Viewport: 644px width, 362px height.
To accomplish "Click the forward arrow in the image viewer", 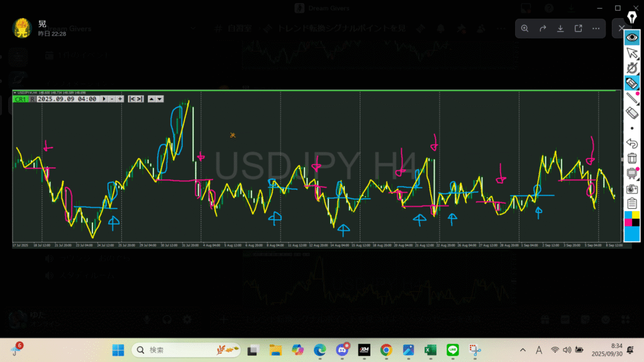I will point(543,28).
